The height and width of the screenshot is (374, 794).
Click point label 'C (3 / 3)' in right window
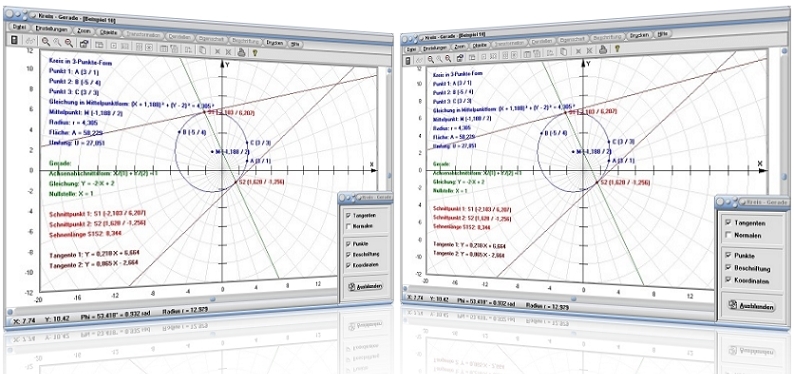623,143
